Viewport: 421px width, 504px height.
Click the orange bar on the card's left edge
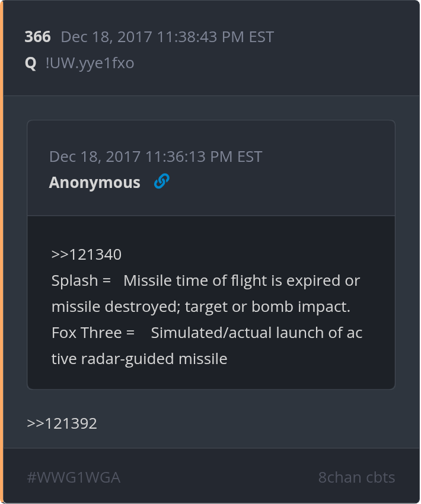[x=2, y=252]
